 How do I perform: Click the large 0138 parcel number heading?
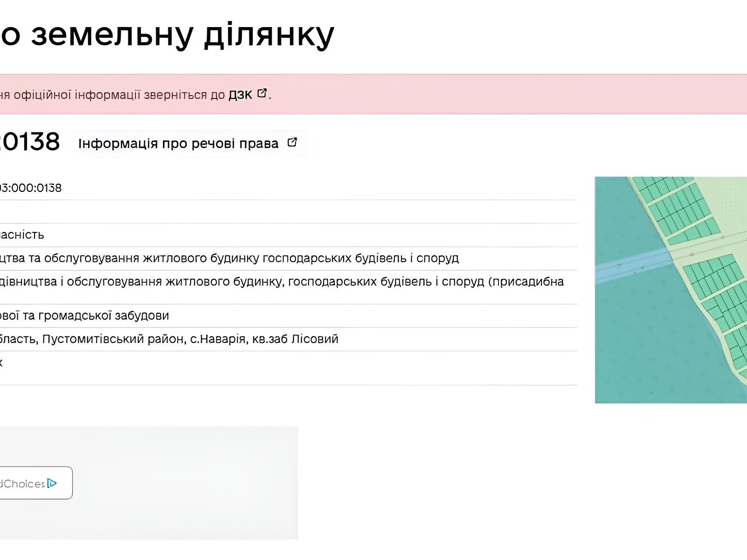click(x=30, y=142)
